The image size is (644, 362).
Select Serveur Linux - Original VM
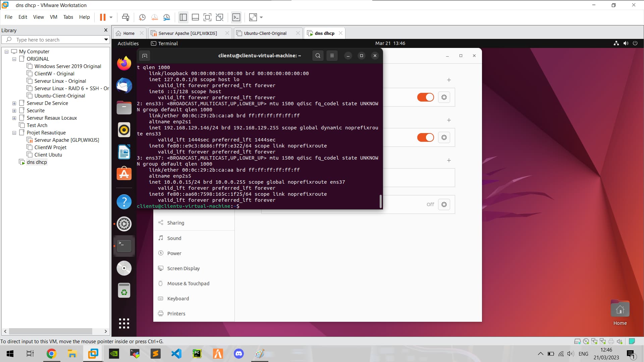tap(60, 81)
